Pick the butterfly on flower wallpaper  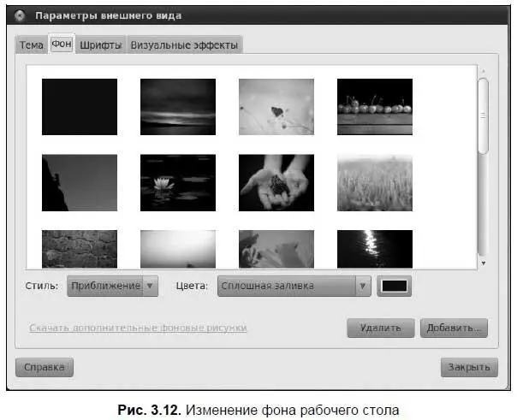pos(276,107)
